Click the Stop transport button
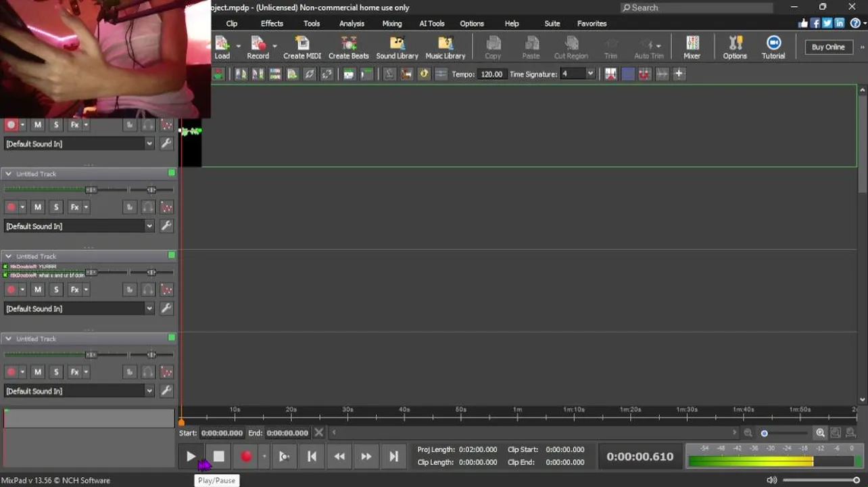Viewport: 868px width, 487px height. tap(218, 457)
